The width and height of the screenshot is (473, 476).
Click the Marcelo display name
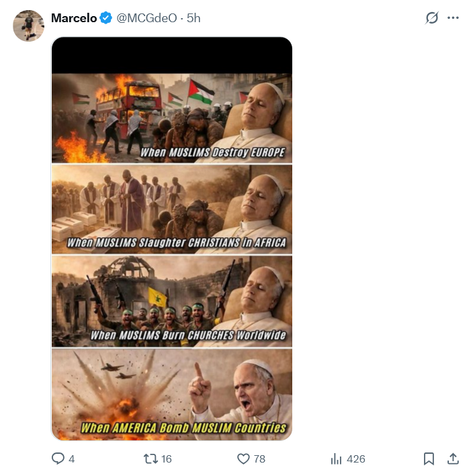pyautogui.click(x=74, y=18)
